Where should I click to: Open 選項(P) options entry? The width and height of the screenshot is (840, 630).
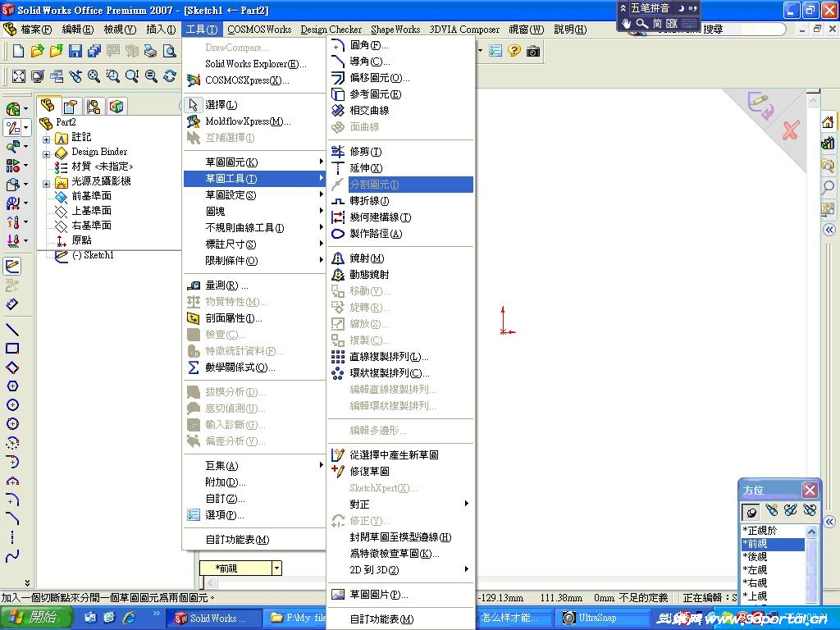(x=254, y=515)
